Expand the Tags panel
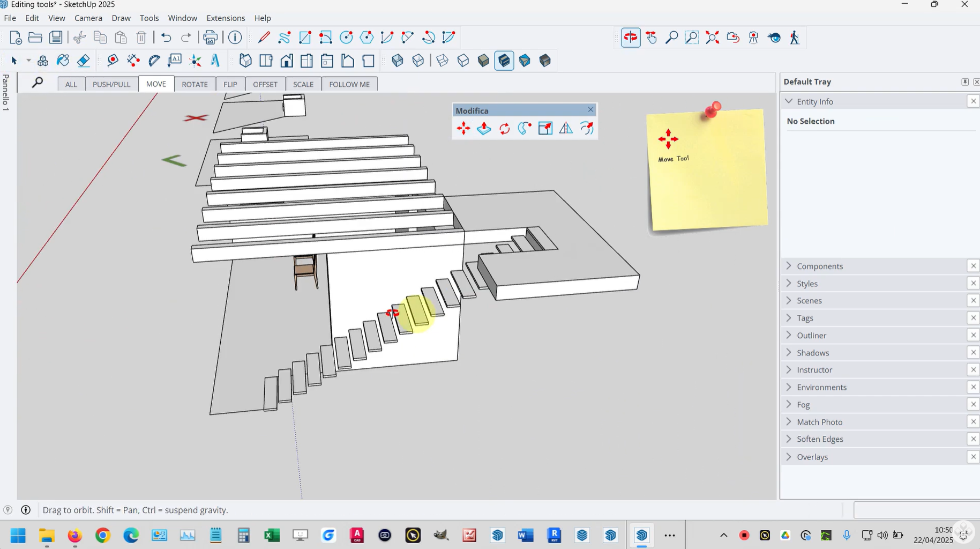This screenshot has height=549, width=980. [805, 318]
